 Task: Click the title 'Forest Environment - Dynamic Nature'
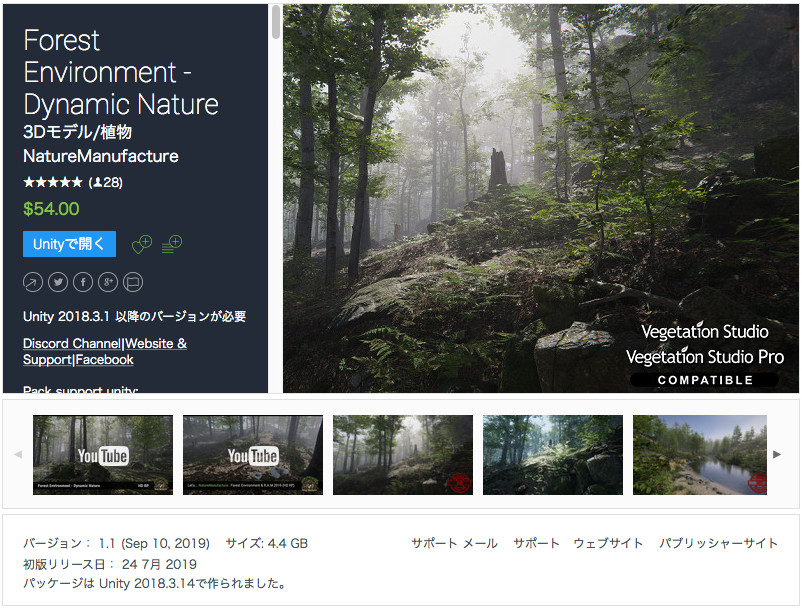(x=121, y=72)
